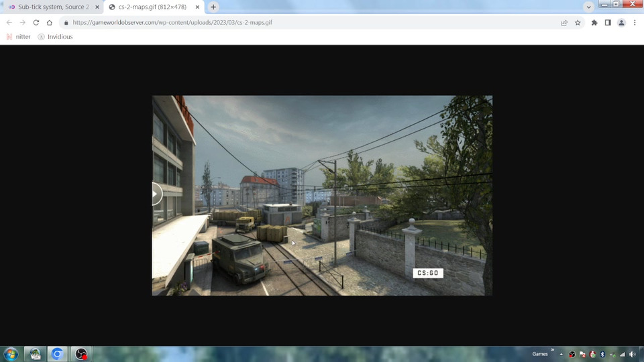View site security lock information

66,23
